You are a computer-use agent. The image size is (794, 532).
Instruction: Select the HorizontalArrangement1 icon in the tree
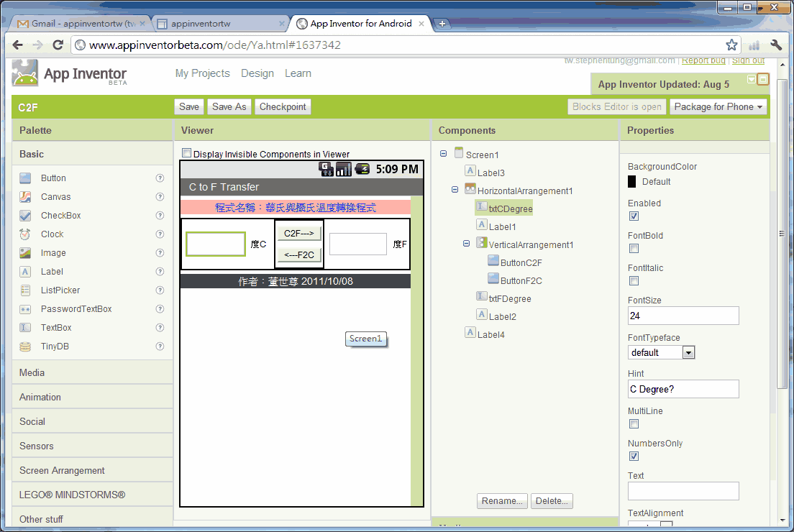[x=470, y=189]
